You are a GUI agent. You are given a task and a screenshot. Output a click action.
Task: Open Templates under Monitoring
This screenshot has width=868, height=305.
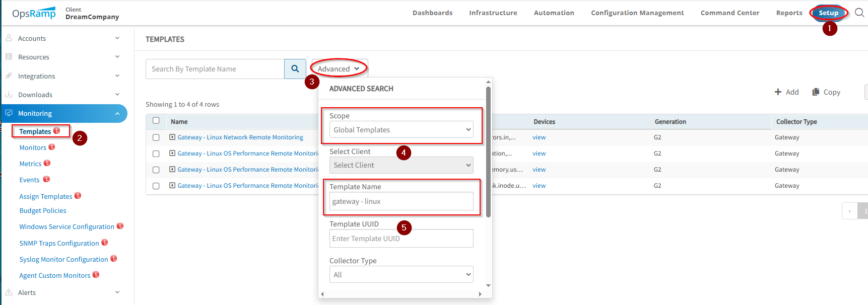(35, 131)
